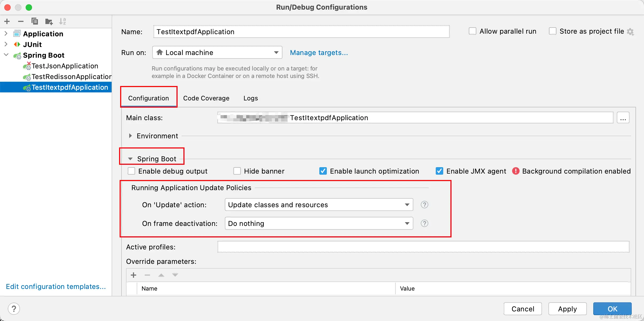Image resolution: width=644 pixels, height=321 pixels.
Task: Add an override parameter
Action: tap(133, 275)
